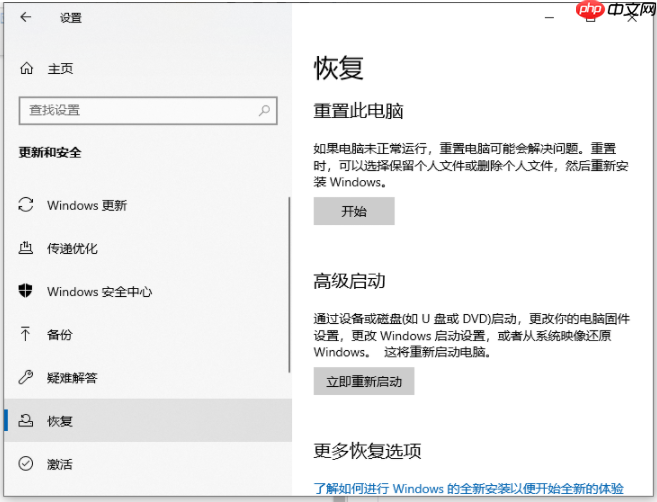Click the Windows 更新 refresh icon

click(26, 204)
